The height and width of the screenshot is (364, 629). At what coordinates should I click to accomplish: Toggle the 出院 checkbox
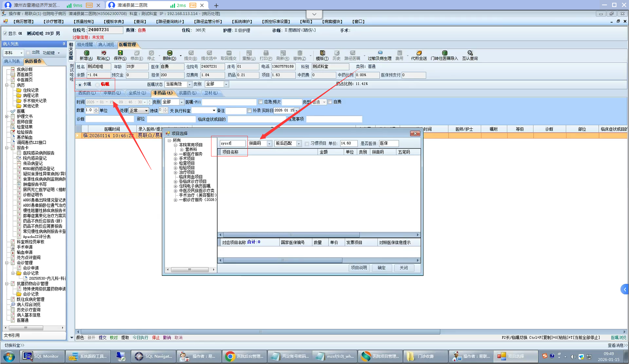pos(28,52)
